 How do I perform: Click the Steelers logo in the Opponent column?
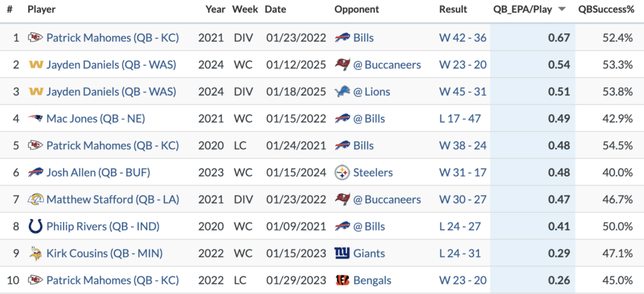342,173
